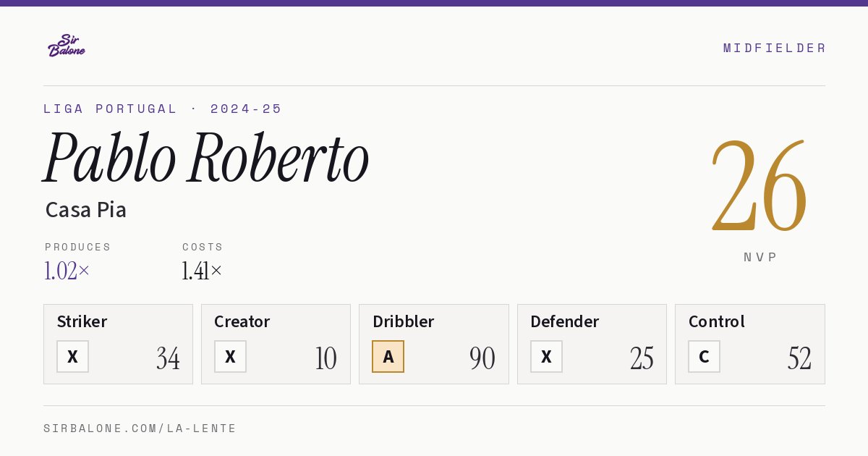Click the MIDFIELDER position label

(775, 48)
